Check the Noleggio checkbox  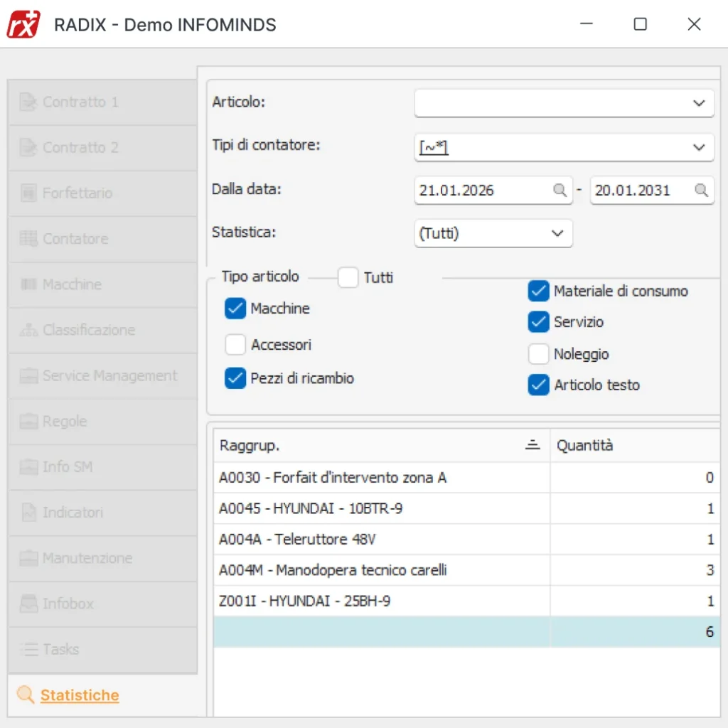pyautogui.click(x=538, y=354)
